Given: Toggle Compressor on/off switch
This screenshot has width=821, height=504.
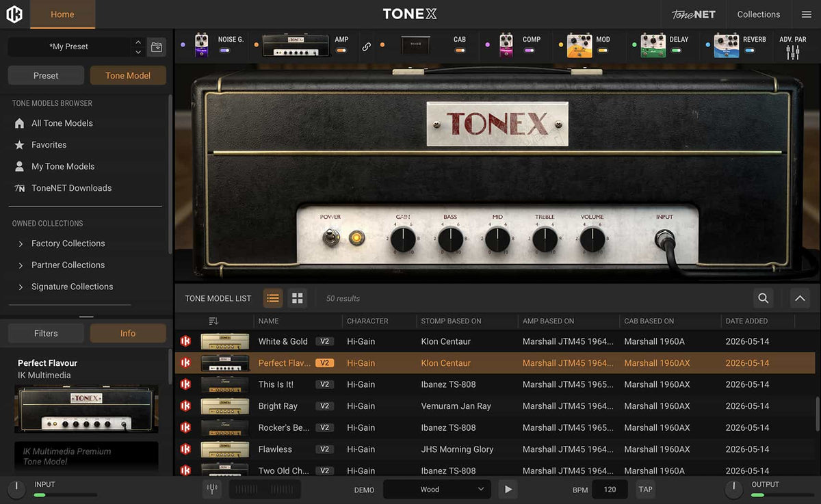Looking at the screenshot, I should coord(528,51).
